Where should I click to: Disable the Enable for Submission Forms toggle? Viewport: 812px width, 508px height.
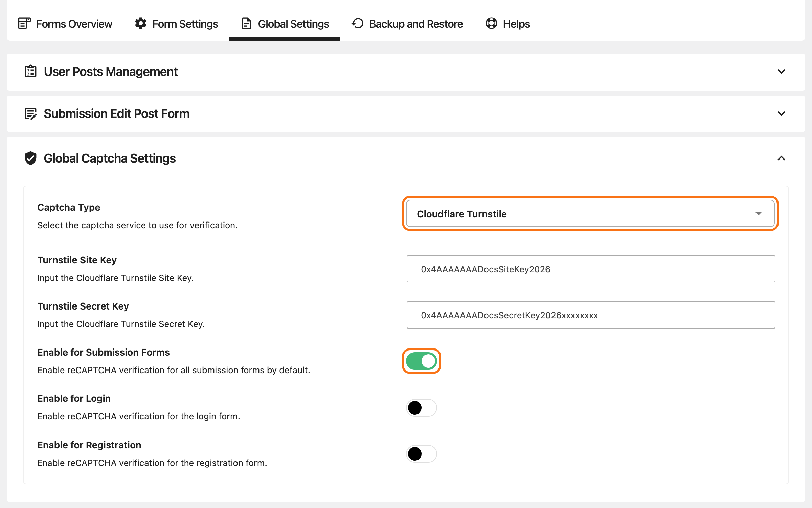421,361
